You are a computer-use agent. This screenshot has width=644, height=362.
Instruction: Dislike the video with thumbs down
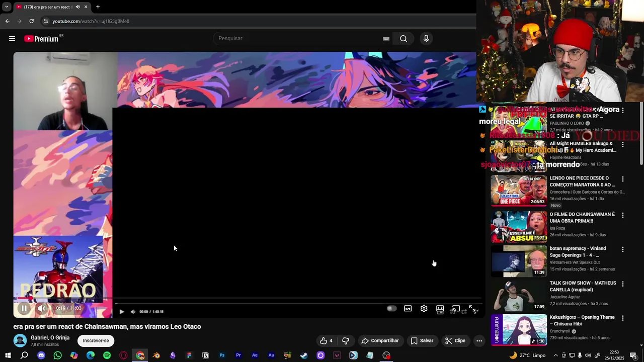click(x=346, y=341)
